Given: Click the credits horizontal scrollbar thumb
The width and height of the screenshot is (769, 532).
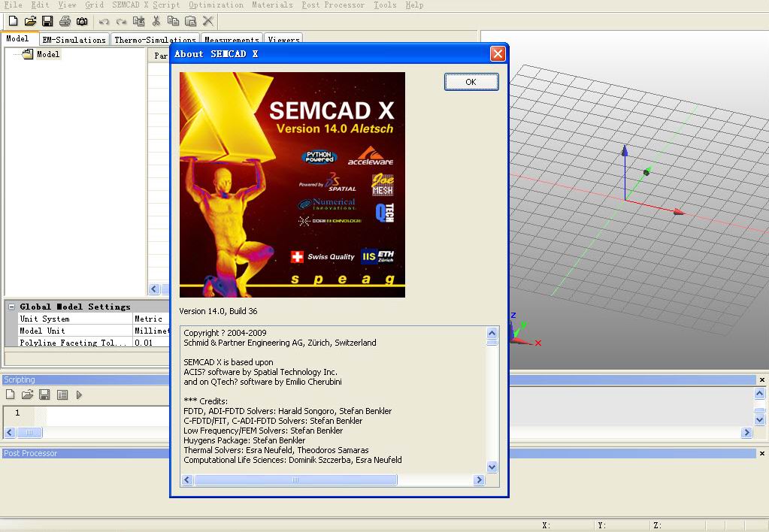Looking at the screenshot, I should pyautogui.click(x=295, y=480).
